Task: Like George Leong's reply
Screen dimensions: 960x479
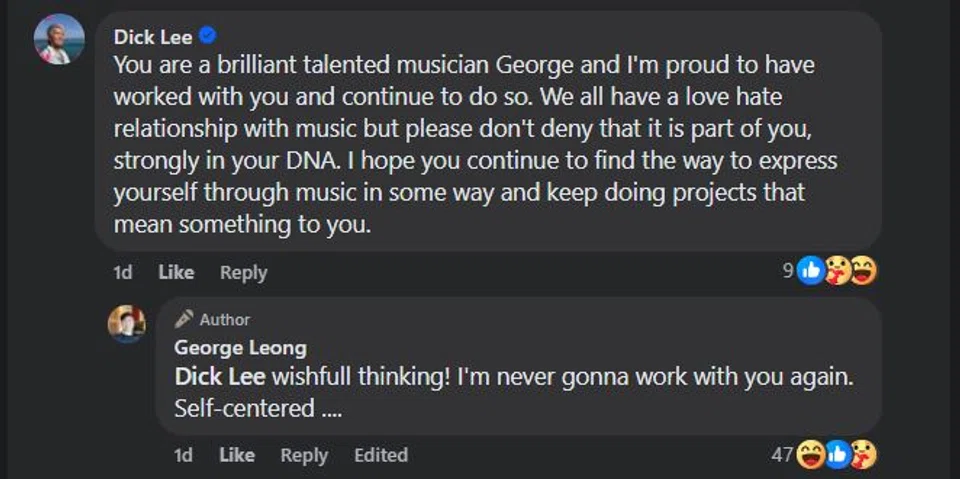Action: tap(237, 455)
